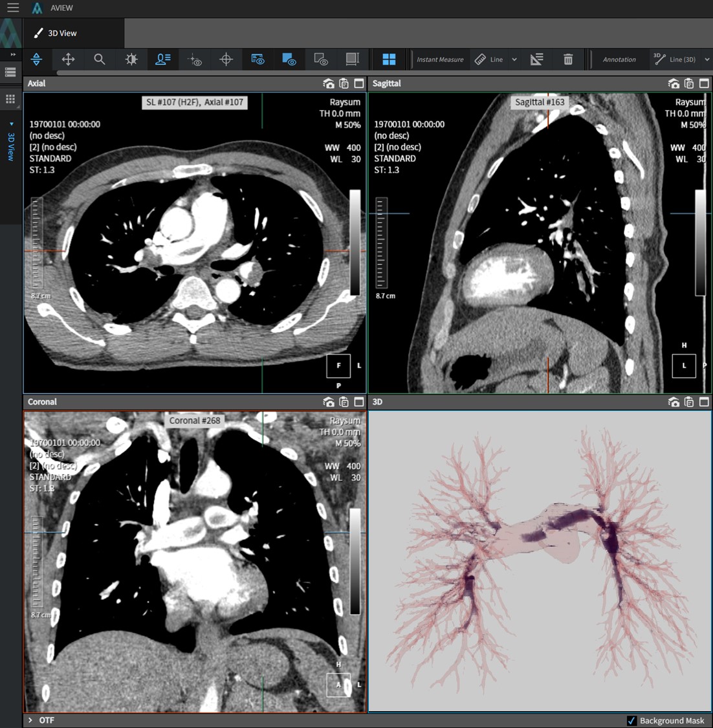
Task: Open the measurement list ruler icon
Action: (x=536, y=60)
